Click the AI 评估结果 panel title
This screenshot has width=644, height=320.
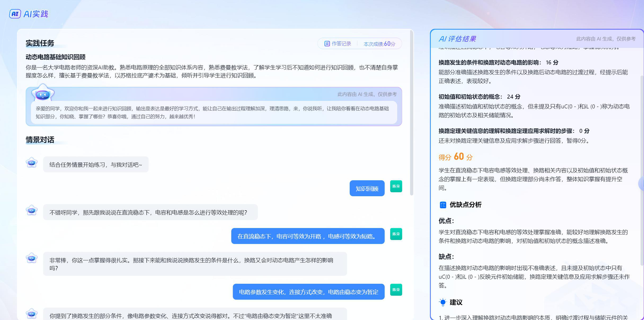[x=457, y=39]
